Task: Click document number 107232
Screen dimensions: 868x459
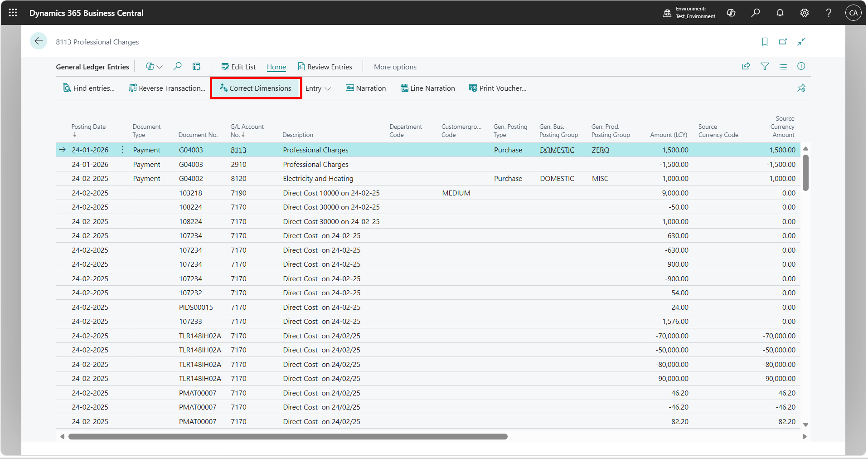Action: [x=190, y=293]
